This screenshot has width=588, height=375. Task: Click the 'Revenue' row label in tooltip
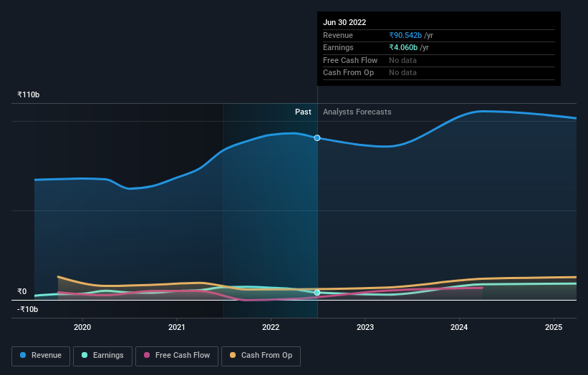pyautogui.click(x=338, y=35)
